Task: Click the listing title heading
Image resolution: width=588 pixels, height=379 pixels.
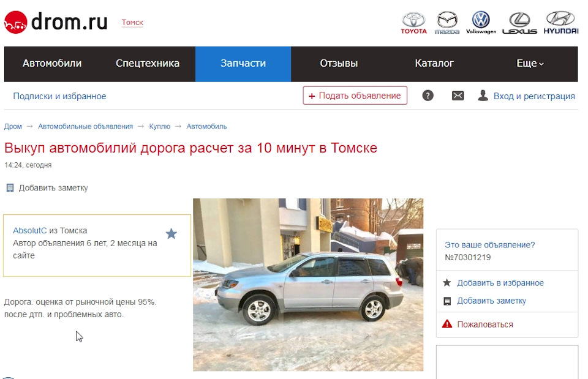Action: click(x=190, y=148)
